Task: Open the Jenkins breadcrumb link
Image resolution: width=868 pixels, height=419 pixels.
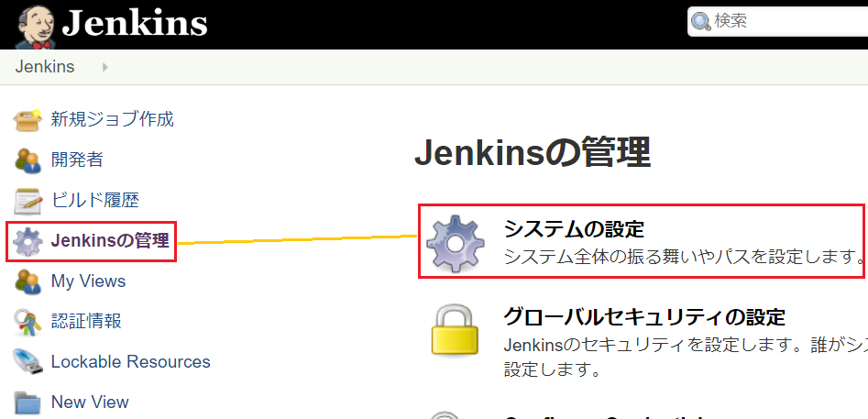Action: click(x=45, y=67)
